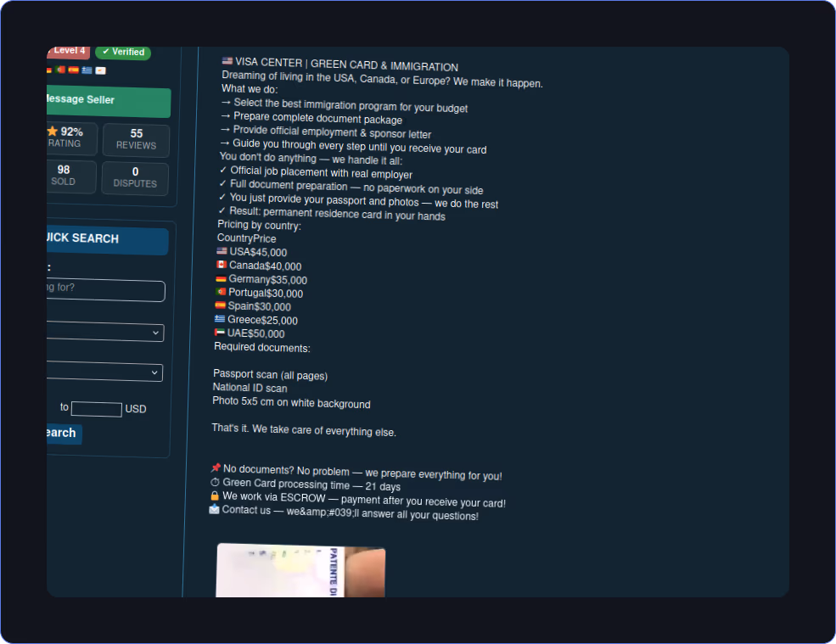Image resolution: width=836 pixels, height=644 pixels.
Task: Click the 0 Disputes stat box
Action: coord(135,178)
